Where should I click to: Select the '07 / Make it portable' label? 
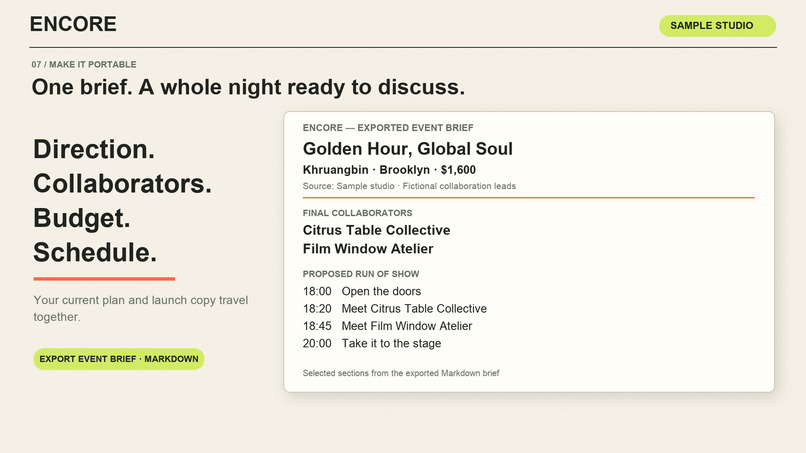tap(84, 64)
